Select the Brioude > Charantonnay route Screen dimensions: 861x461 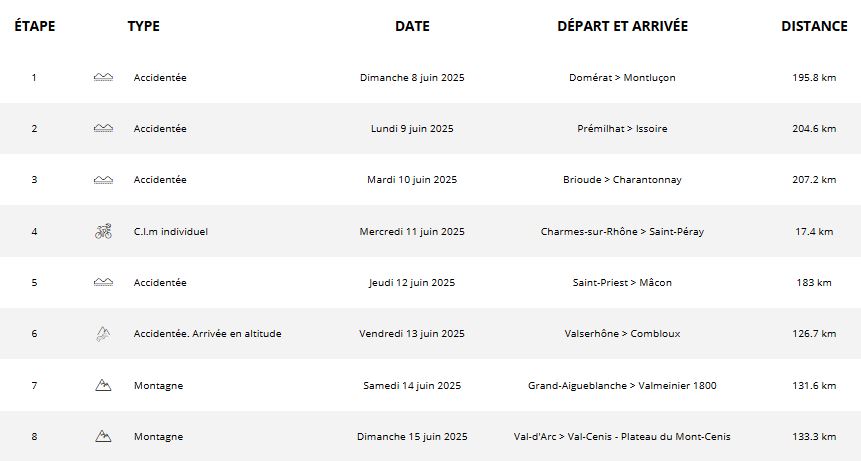tap(622, 180)
